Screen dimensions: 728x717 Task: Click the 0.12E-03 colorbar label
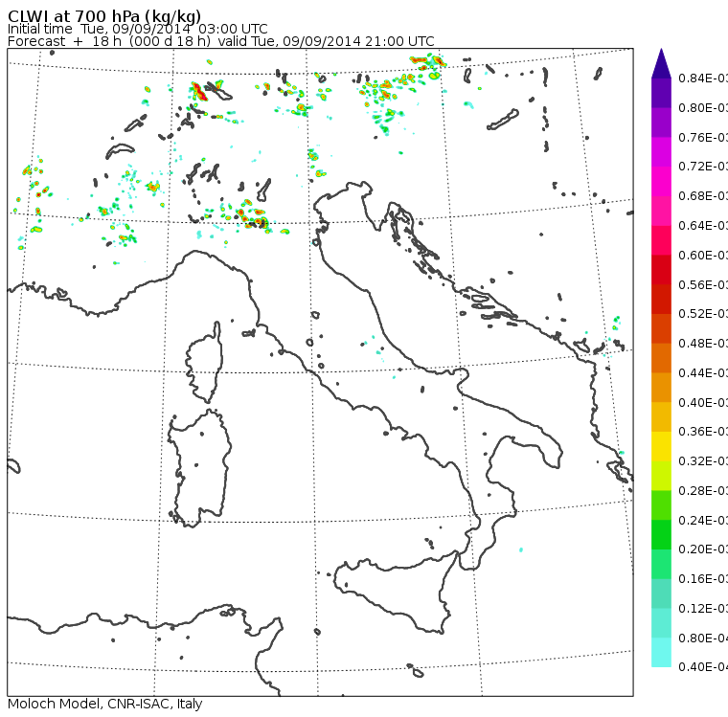point(703,609)
